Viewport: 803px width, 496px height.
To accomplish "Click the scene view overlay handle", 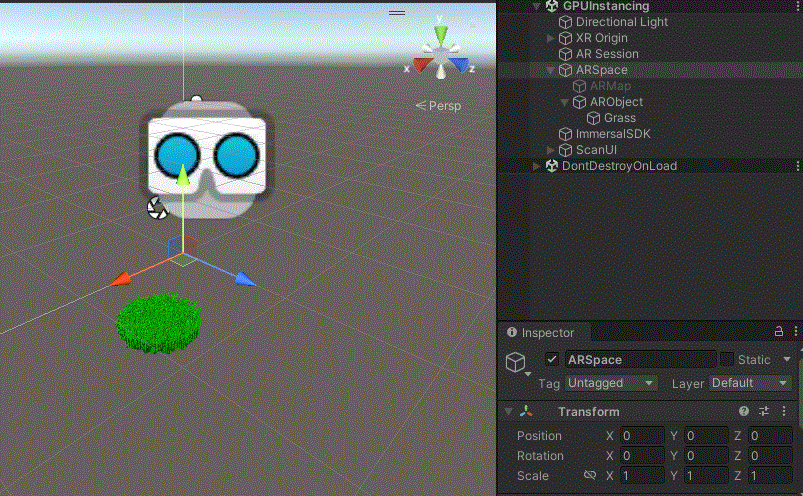I will coord(397,13).
